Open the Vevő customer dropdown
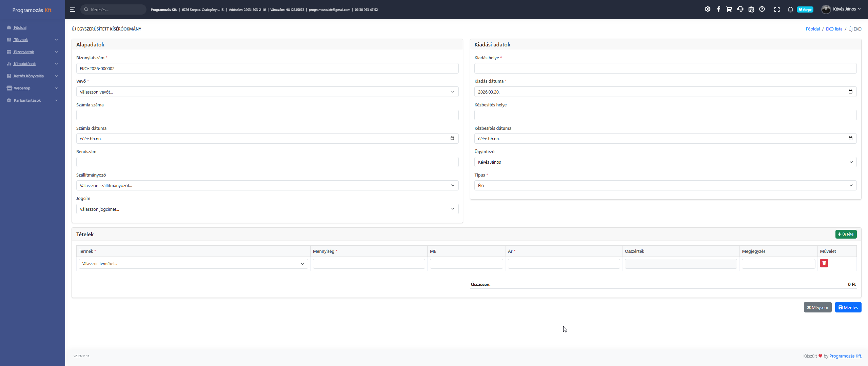Screen dimensions: 868x366 [267, 92]
